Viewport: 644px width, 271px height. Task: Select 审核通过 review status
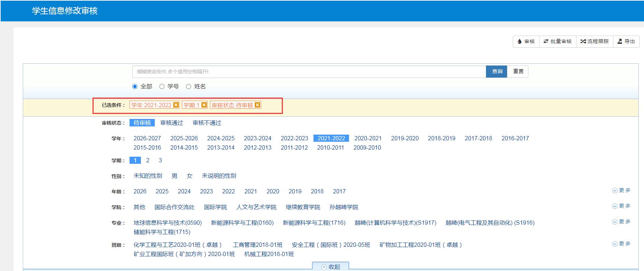pyautogui.click(x=171, y=123)
